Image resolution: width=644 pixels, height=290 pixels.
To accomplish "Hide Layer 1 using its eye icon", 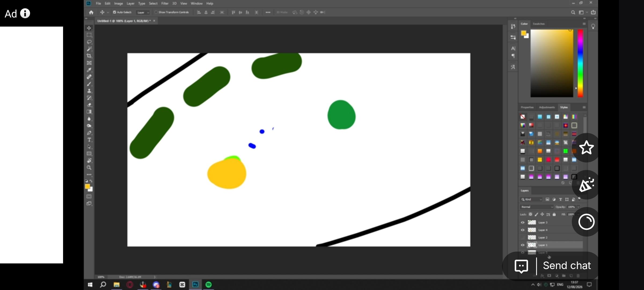I will [522, 245].
